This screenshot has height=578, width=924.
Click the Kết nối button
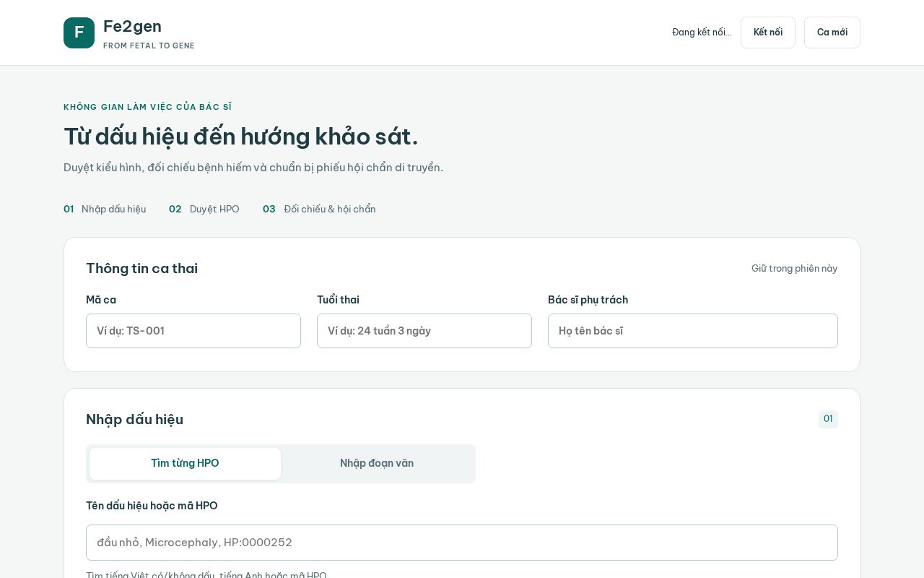coord(768,33)
